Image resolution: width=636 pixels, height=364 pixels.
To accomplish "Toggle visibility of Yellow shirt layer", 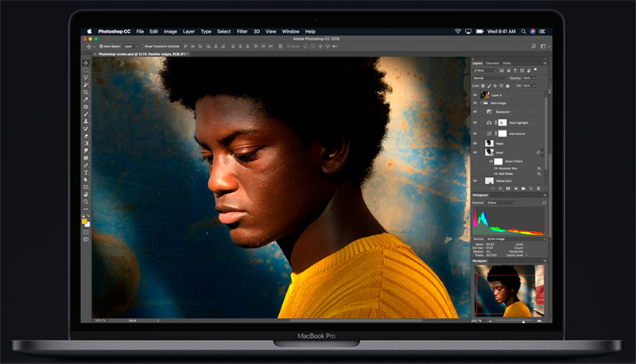I will tap(475, 180).
